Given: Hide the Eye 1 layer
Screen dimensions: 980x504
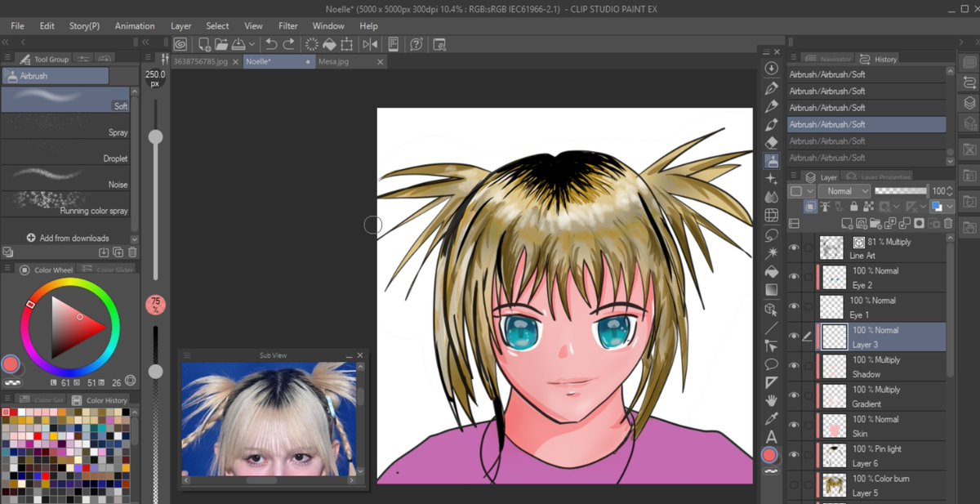Looking at the screenshot, I should [794, 307].
